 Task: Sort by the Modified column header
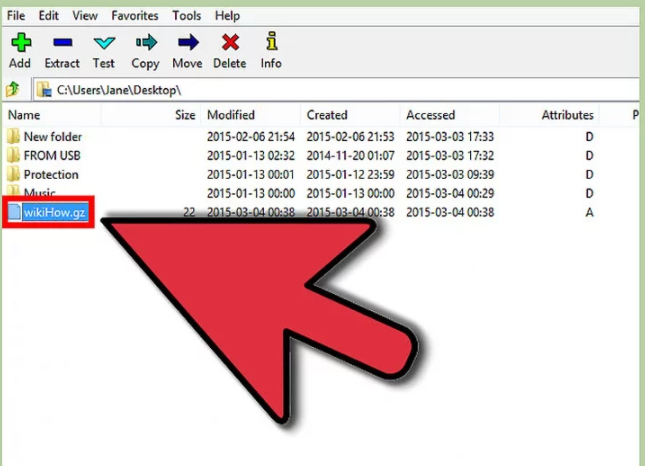[231, 115]
